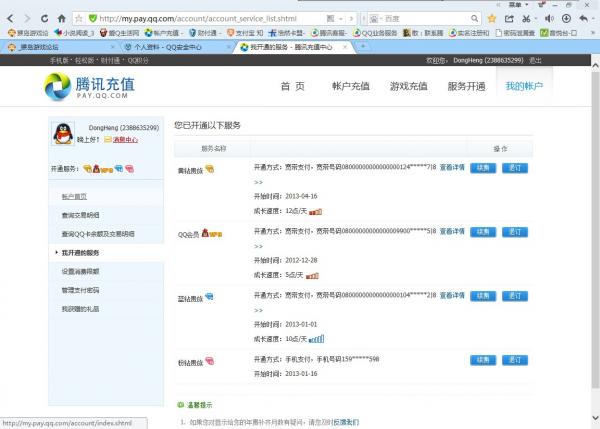Click the growth bar icon after 12点/天

(315, 211)
